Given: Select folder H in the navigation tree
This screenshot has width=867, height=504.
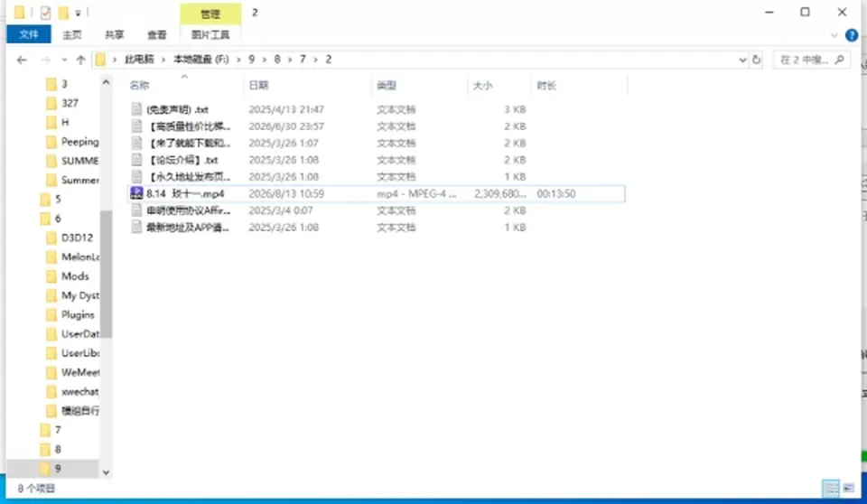Looking at the screenshot, I should pyautogui.click(x=65, y=122).
